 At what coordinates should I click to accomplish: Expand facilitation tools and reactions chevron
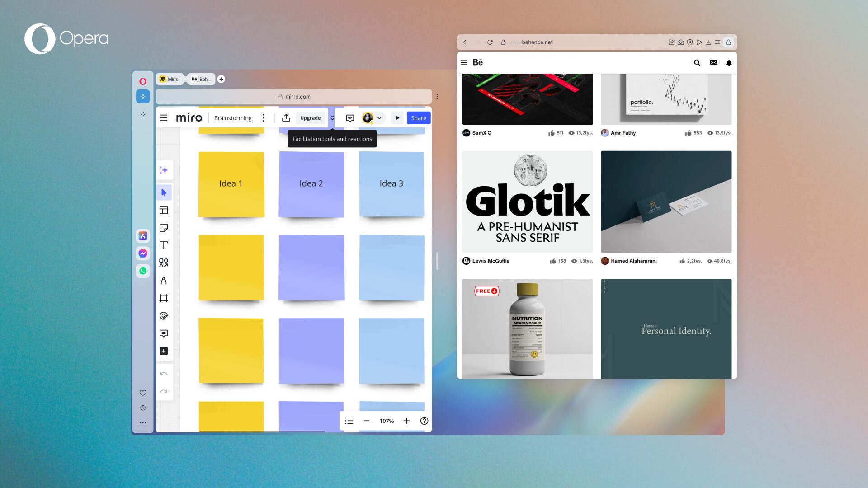[x=332, y=117]
